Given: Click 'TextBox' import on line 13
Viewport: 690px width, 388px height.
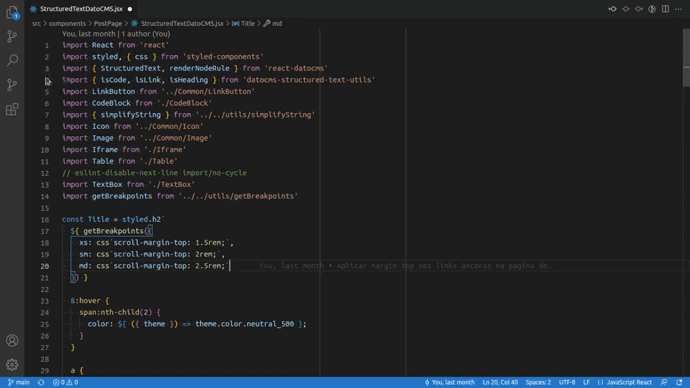Looking at the screenshot, I should coord(107,184).
